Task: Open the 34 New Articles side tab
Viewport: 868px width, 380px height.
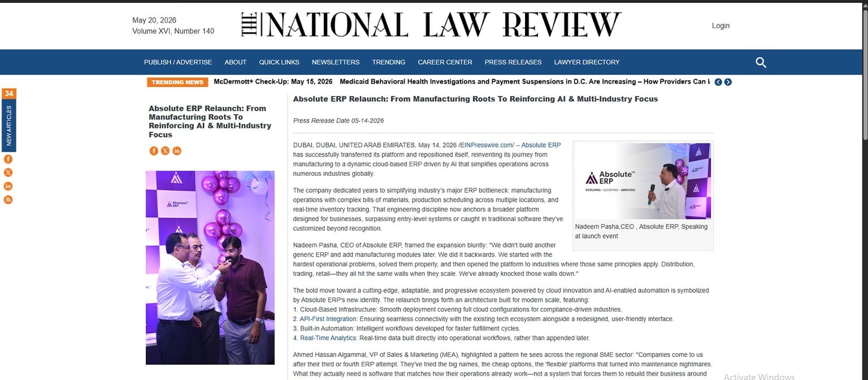Action: pos(9,120)
